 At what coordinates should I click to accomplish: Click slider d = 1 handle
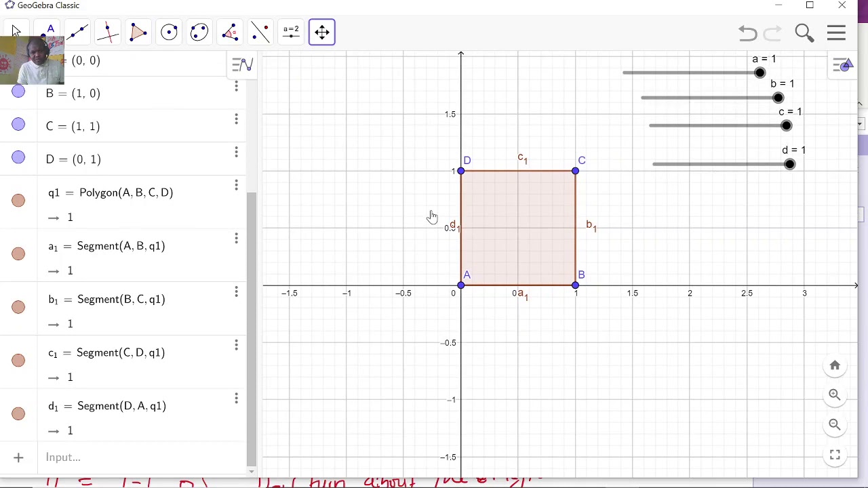(789, 164)
